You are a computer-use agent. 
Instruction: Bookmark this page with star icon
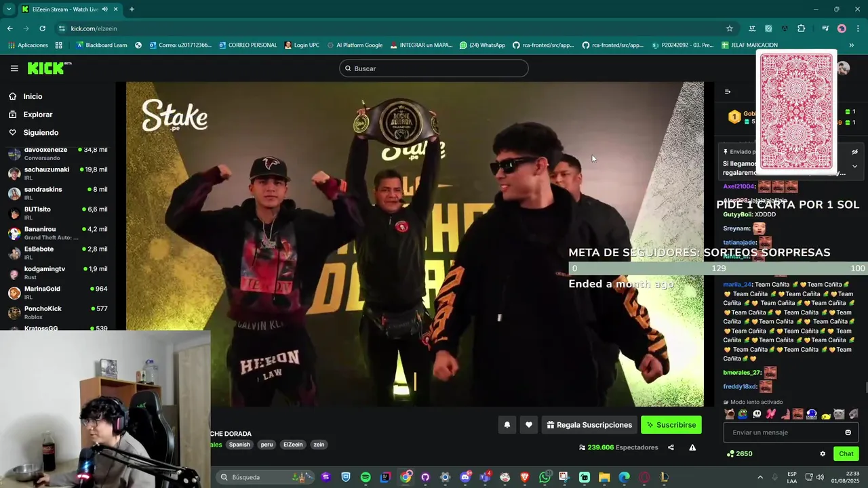730,28
